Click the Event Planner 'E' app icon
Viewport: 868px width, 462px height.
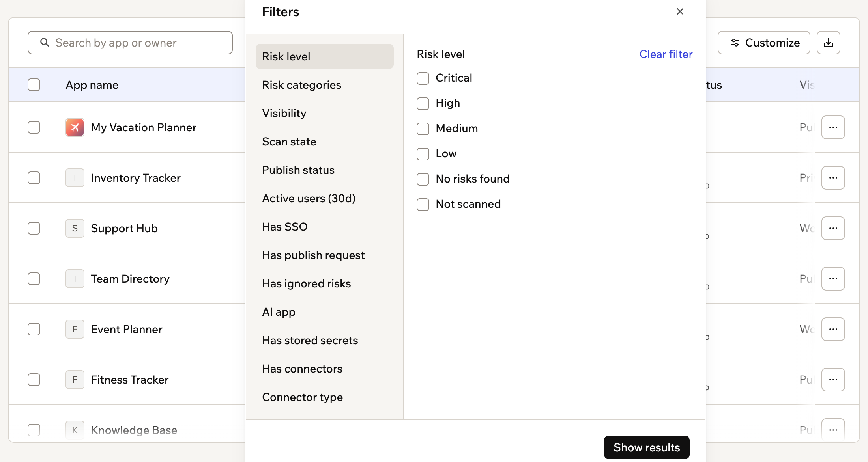click(x=75, y=329)
